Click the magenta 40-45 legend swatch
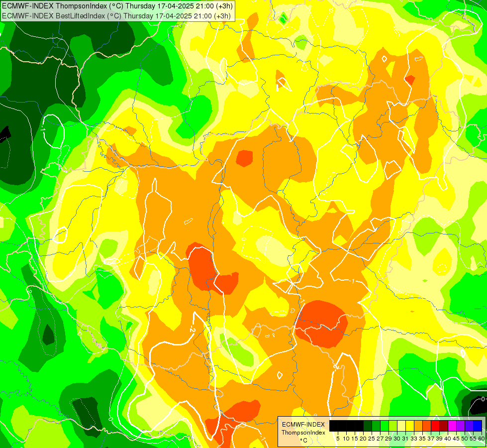Screen dimensions: 487x448 pyautogui.click(x=452, y=426)
